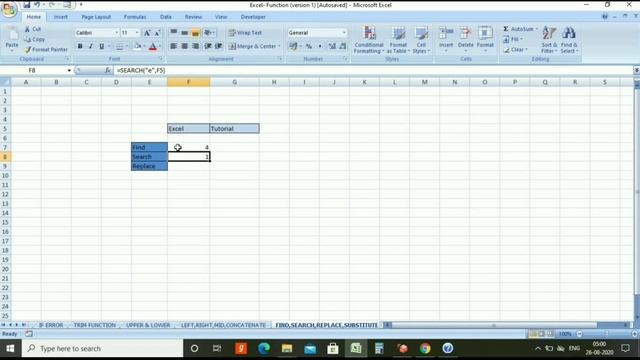Increase decimal places
The image size is (640, 360).
(x=332, y=46)
